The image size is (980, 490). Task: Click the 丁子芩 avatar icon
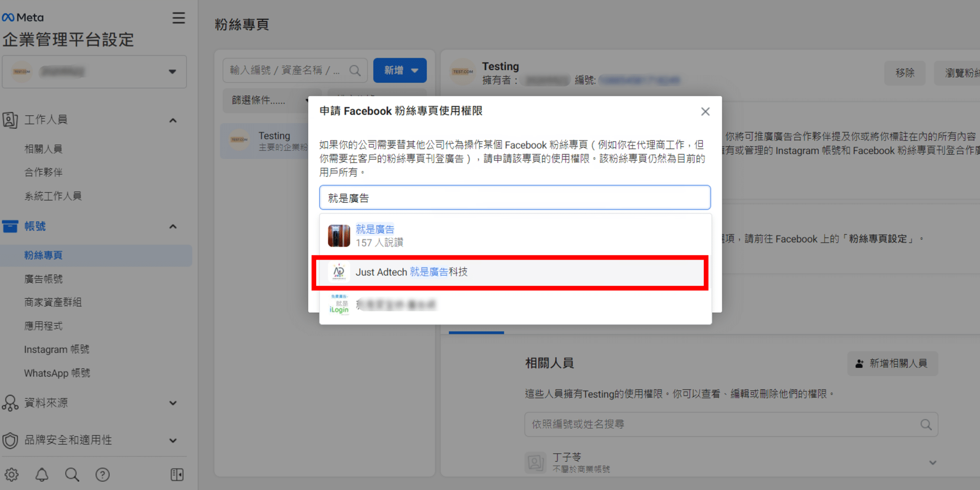(x=535, y=463)
